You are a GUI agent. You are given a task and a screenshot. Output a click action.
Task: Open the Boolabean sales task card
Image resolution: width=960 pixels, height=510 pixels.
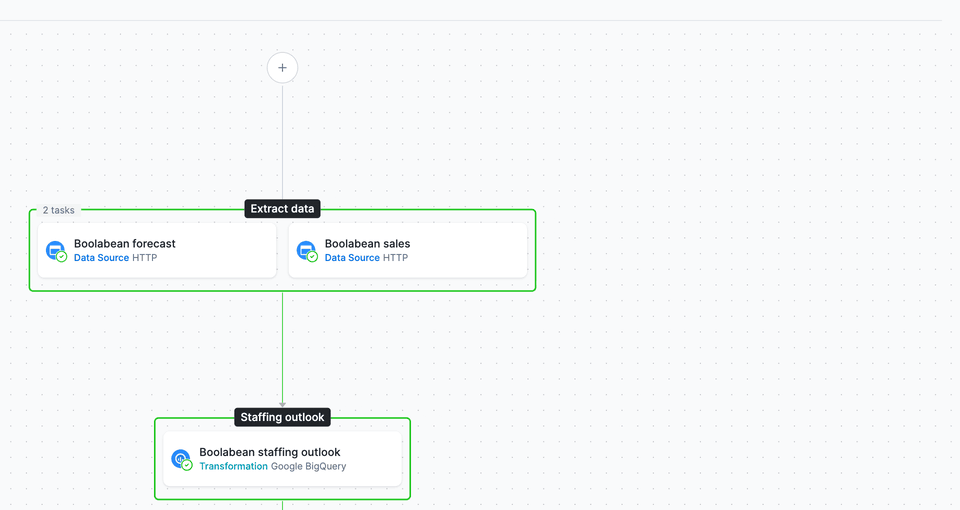coord(408,250)
